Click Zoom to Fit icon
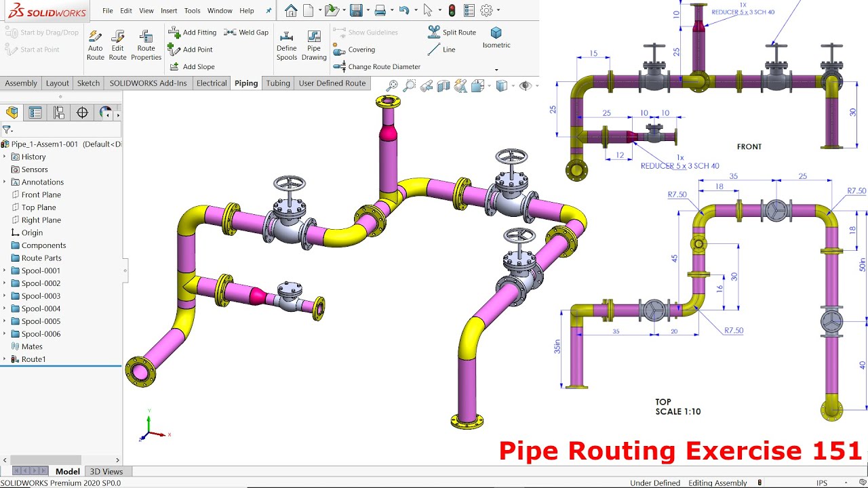The width and height of the screenshot is (868, 488). point(392,85)
